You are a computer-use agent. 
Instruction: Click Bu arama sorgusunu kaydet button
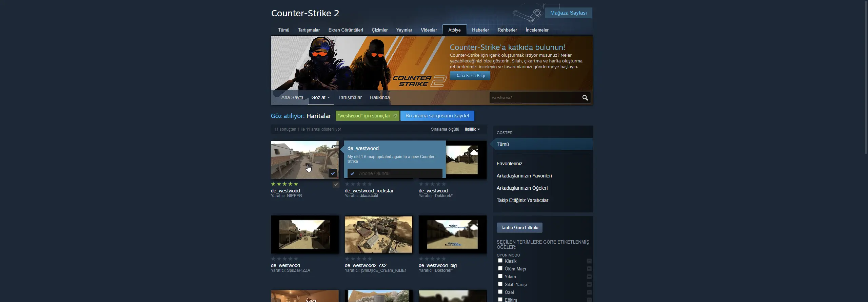[437, 116]
